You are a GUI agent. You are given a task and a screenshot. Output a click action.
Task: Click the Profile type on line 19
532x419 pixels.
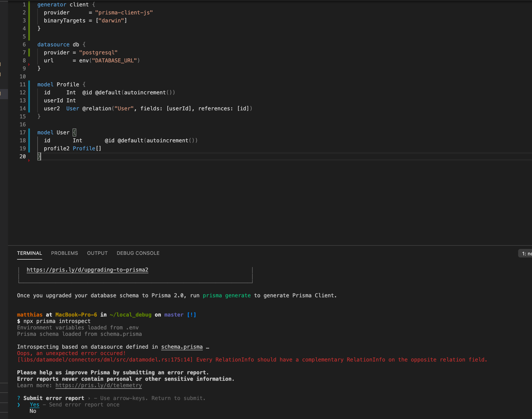84,148
